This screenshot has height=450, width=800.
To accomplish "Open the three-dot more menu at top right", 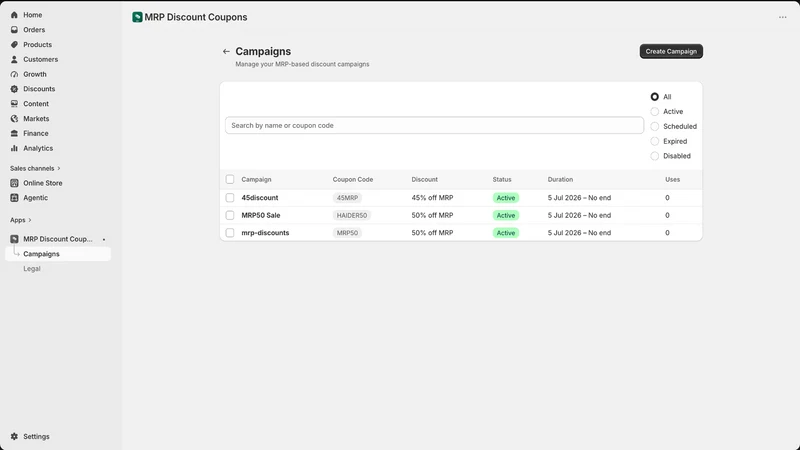I will click(x=783, y=17).
